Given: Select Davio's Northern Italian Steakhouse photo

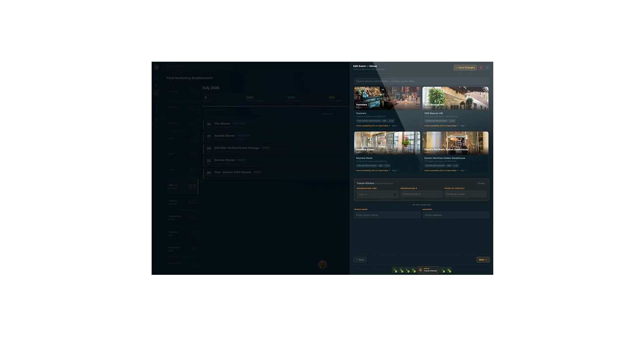Looking at the screenshot, I should (455, 143).
